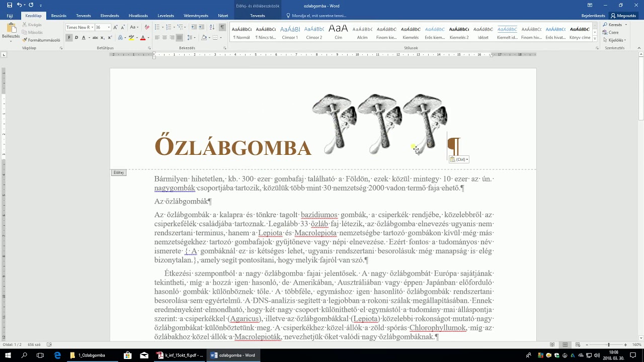
Task: Open font color dropdown arrow
Action: coord(148,38)
